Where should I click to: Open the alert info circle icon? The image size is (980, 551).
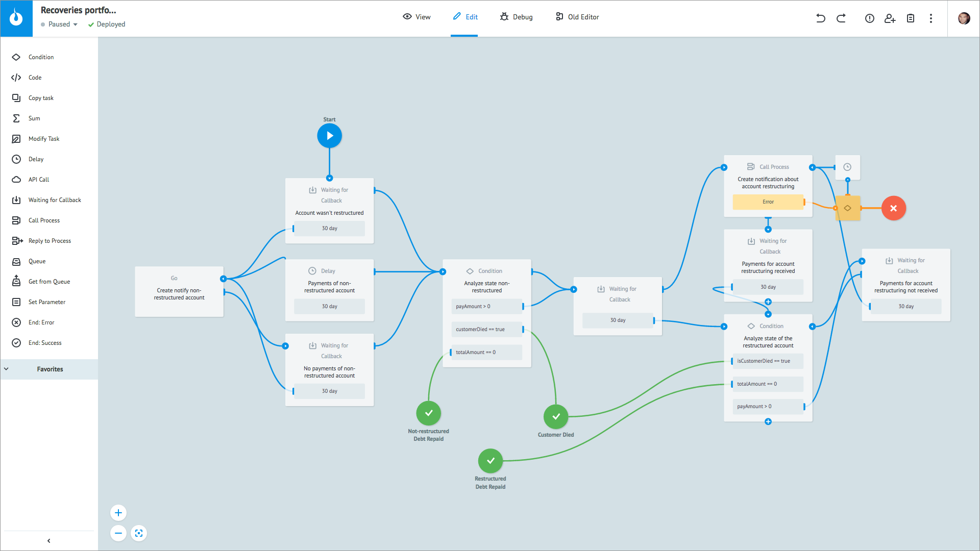click(869, 18)
